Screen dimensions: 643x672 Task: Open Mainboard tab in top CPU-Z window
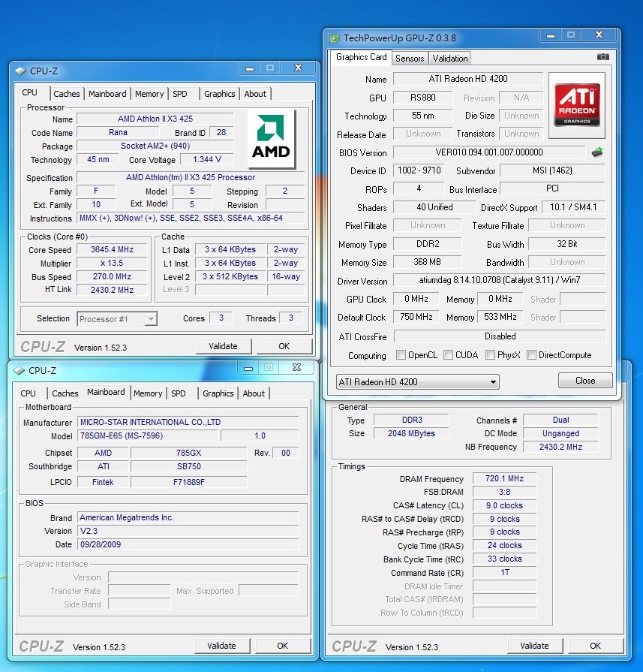tap(107, 94)
